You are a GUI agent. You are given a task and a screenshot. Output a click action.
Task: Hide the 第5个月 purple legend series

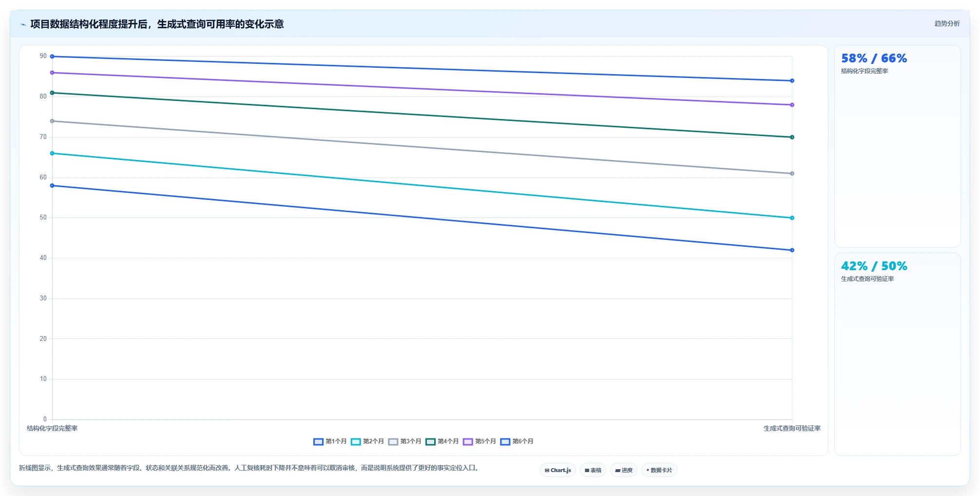pyautogui.click(x=480, y=441)
